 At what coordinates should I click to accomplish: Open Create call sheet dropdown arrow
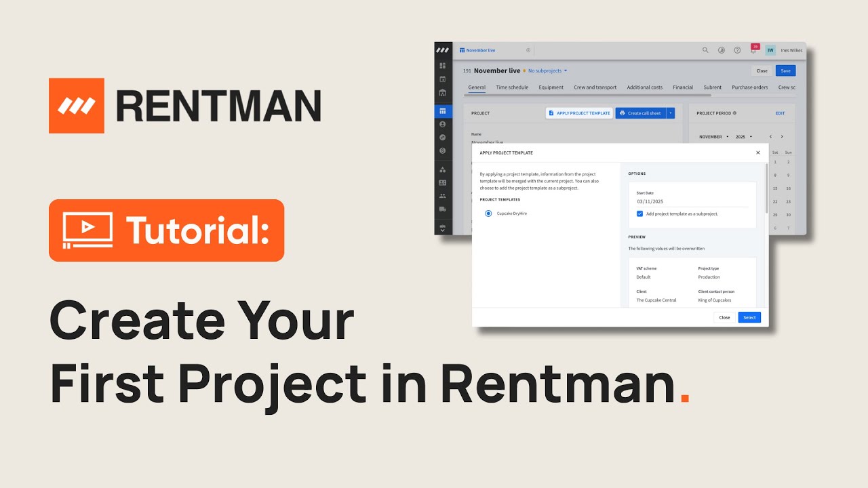[671, 113]
